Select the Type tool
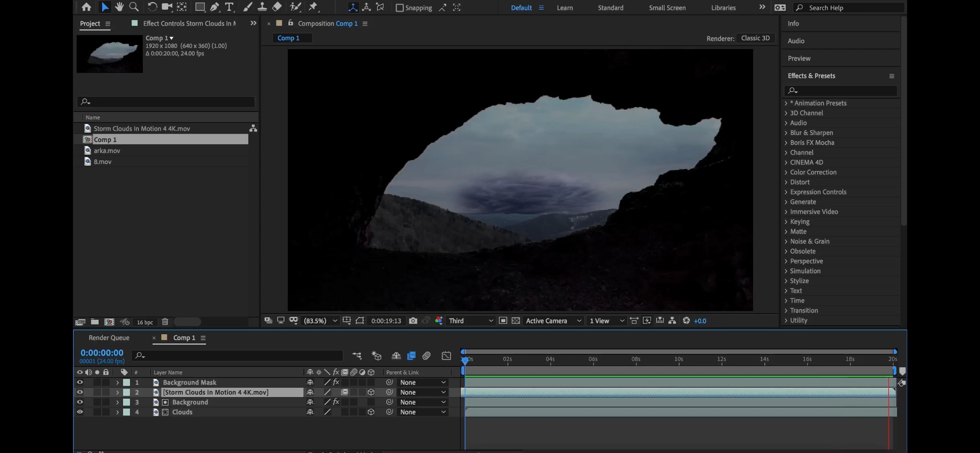The height and width of the screenshot is (453, 980). coord(229,7)
